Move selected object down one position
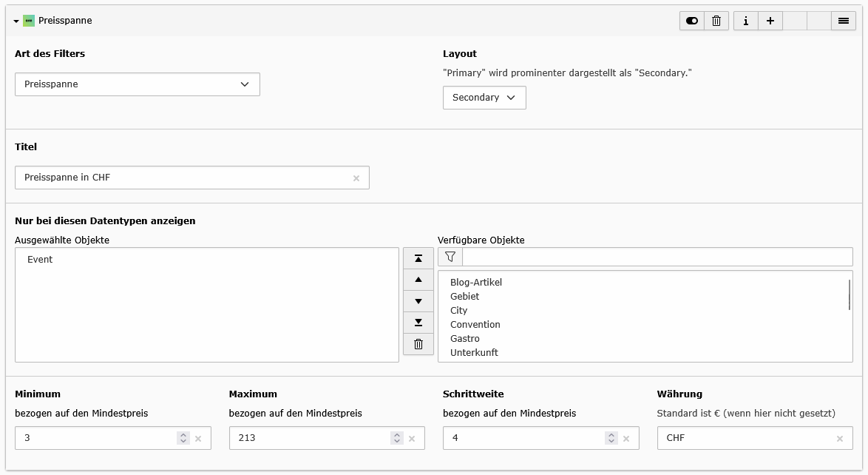Screen dimensions: 868x475 tap(418, 301)
